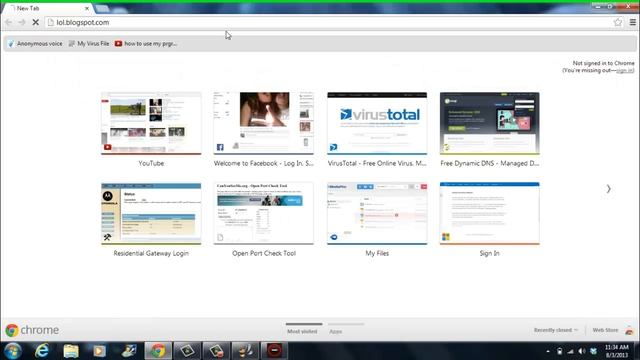This screenshot has width=640, height=360.
Task: Click the Chrome logo at bottom left
Action: point(32,330)
